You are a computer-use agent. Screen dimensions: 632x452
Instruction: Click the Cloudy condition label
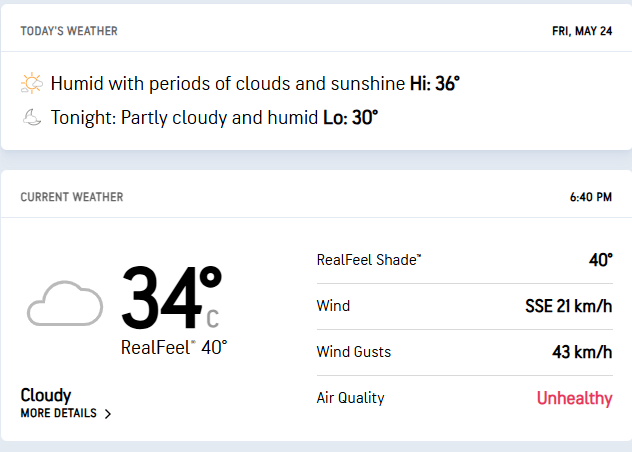coord(46,395)
